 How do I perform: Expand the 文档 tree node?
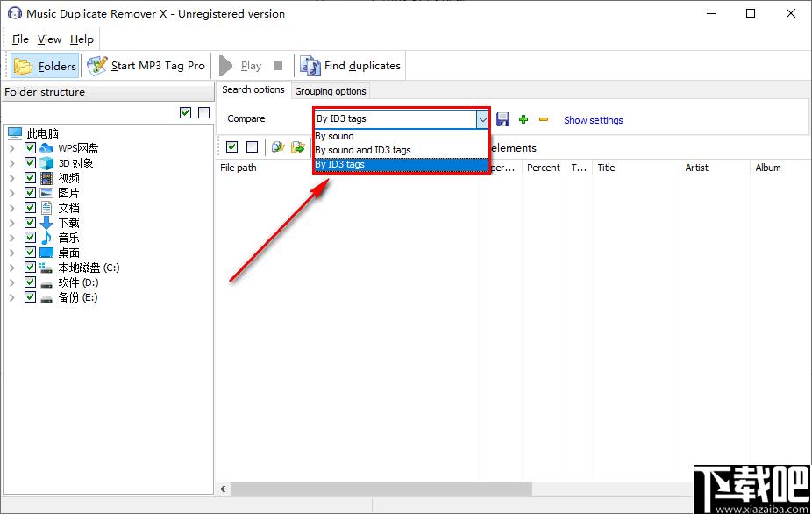pos(12,208)
